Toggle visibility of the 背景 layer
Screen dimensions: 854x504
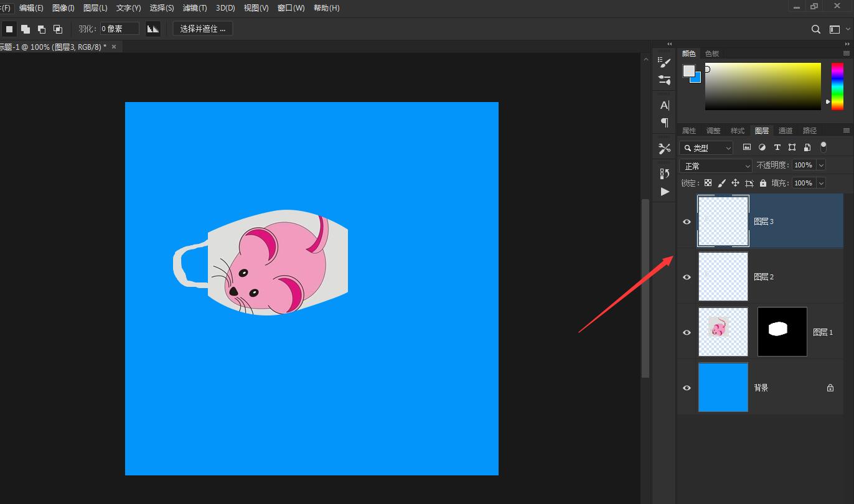coord(687,388)
